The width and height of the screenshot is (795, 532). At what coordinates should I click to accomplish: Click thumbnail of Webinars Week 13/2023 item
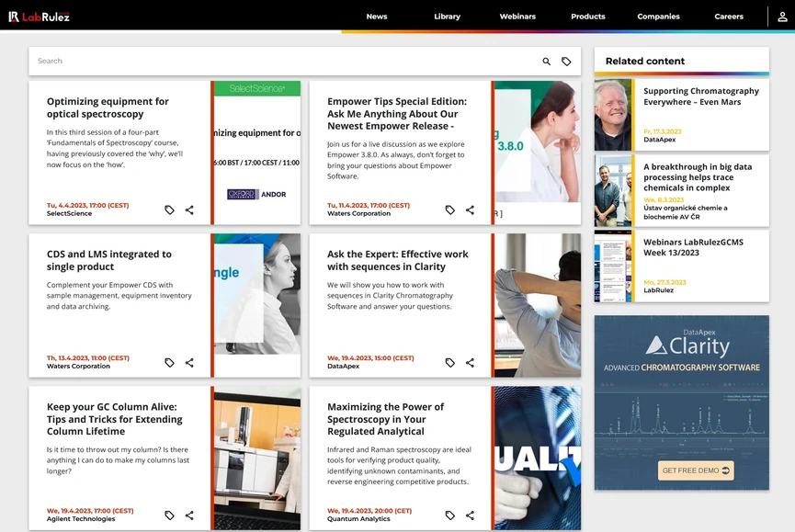[613, 266]
